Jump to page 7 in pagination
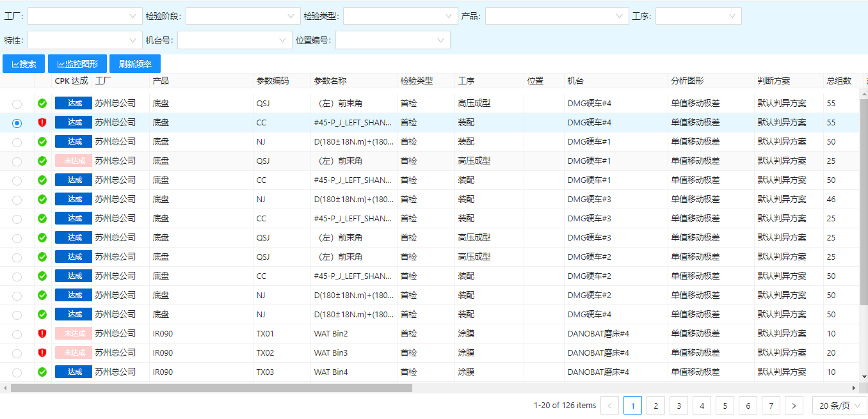Viewport: 868px width, 419px height. [771, 406]
